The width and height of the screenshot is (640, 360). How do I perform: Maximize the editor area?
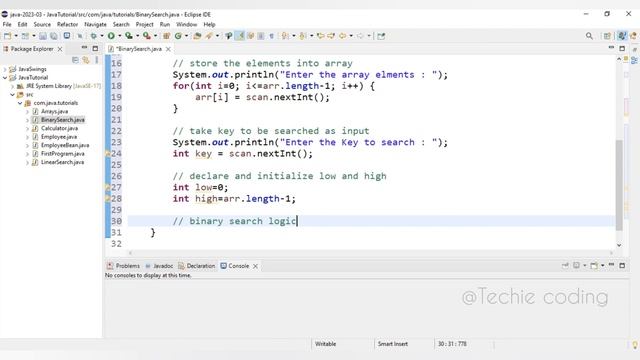tap(622, 48)
